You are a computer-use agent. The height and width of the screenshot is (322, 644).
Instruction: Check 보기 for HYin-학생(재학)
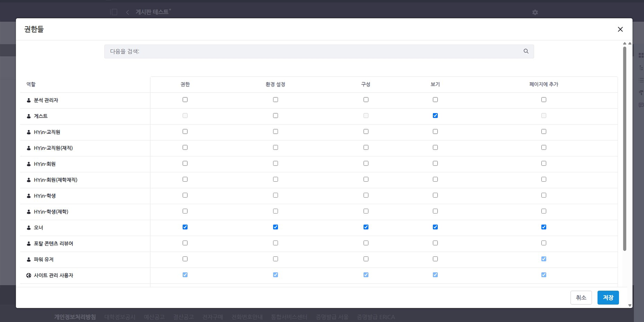click(435, 211)
